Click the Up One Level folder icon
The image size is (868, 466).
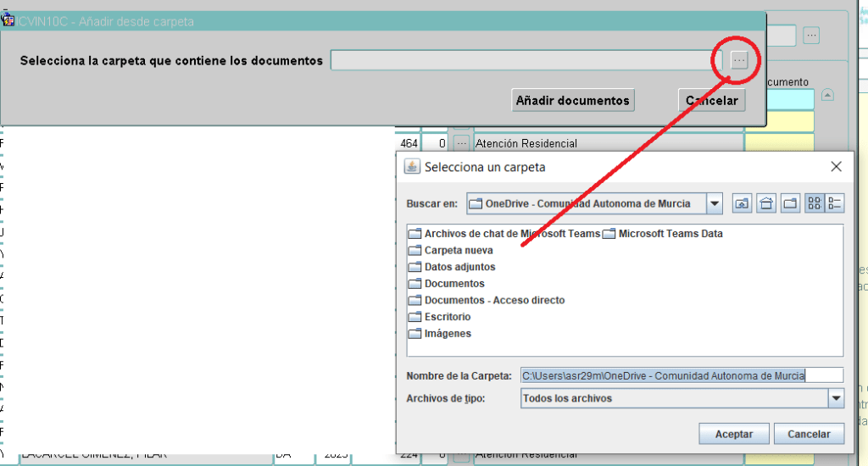[x=742, y=203]
